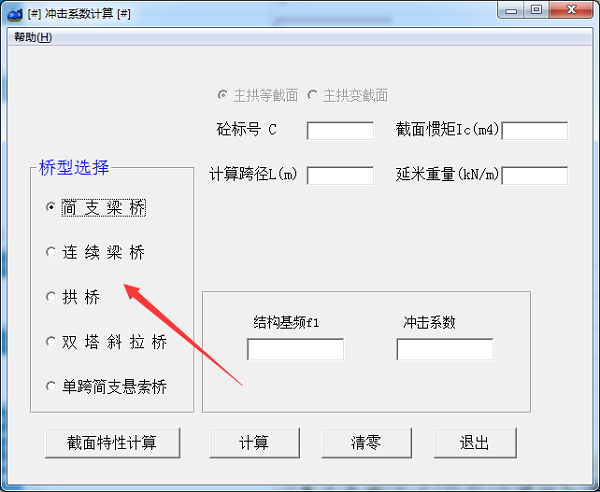Select the 简支梁桥 radio option
600x492 pixels.
tap(96, 208)
